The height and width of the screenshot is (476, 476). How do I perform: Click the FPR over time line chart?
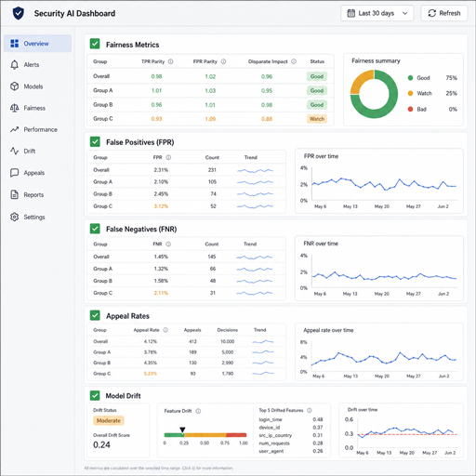tap(384, 184)
